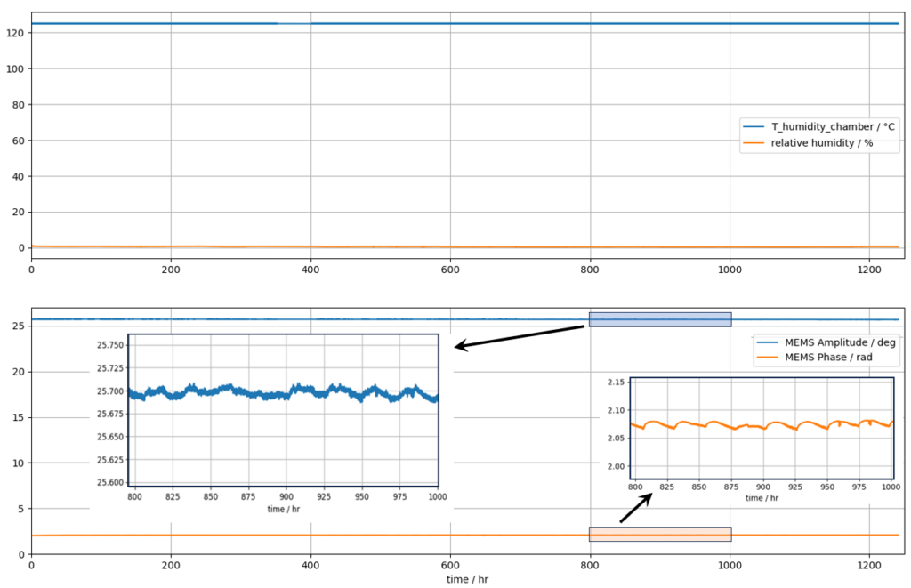The height and width of the screenshot is (588, 911).
Task: Open the blue MEMS amplitude inset plot
Action: point(283,409)
